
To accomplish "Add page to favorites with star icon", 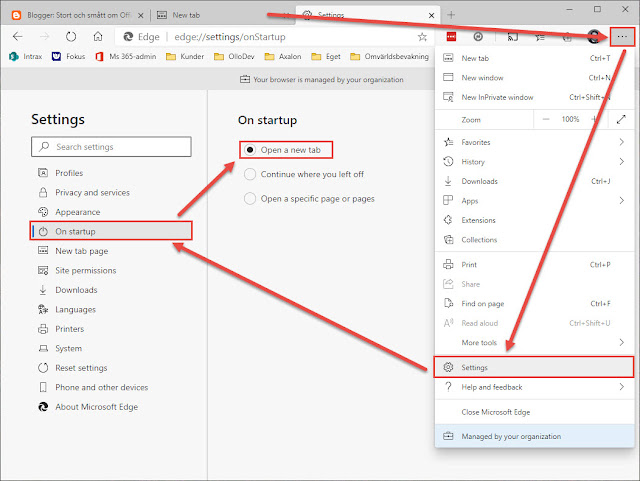I will 422,37.
